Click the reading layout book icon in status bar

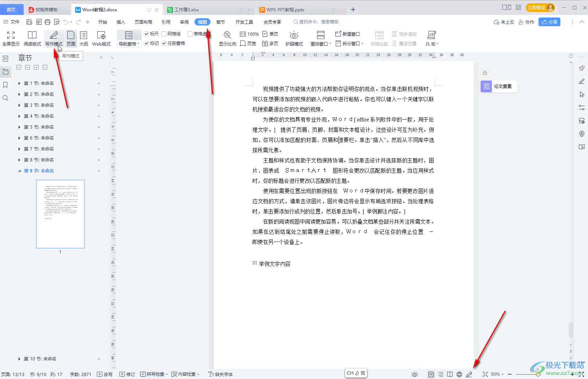click(x=450, y=374)
